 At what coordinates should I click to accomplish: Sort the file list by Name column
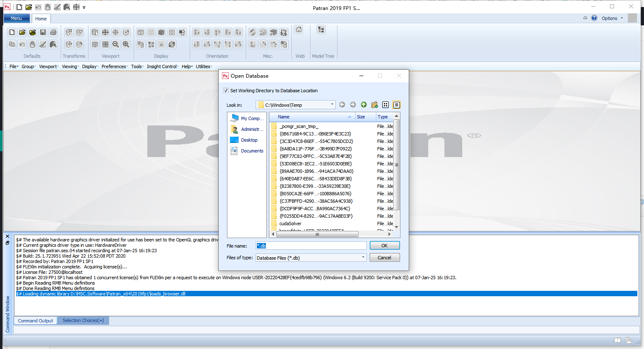point(312,117)
